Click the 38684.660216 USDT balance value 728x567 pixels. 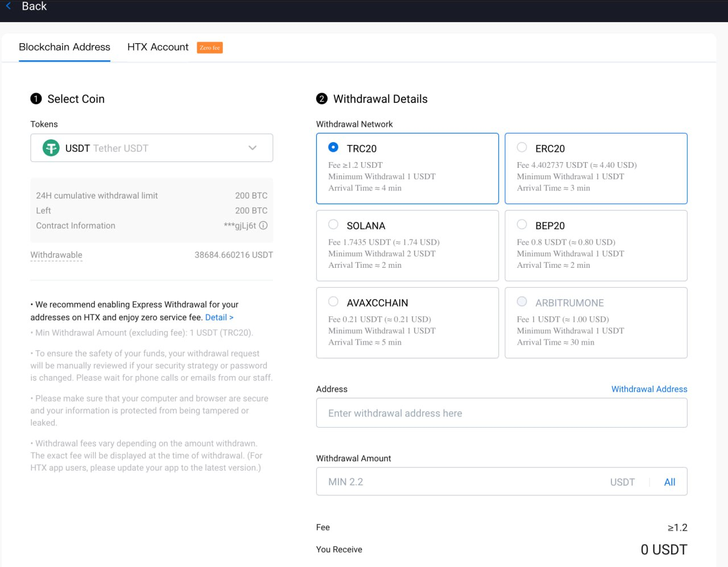pyautogui.click(x=234, y=255)
